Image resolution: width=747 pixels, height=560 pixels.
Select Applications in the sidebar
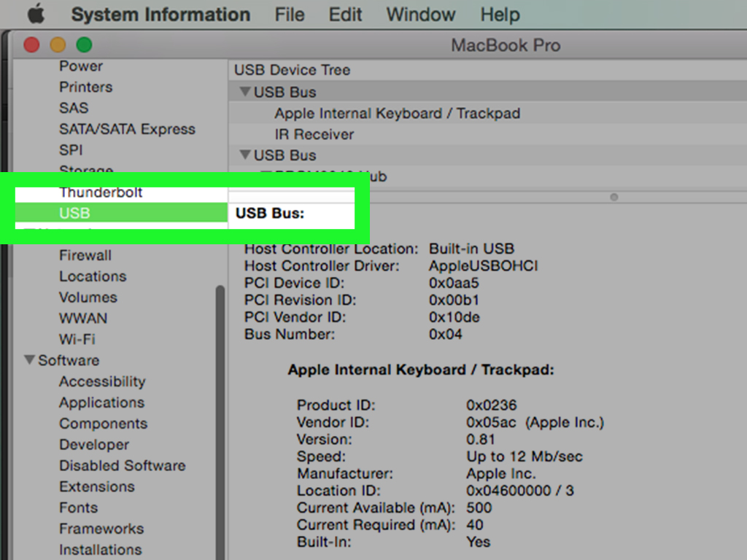pos(102,402)
